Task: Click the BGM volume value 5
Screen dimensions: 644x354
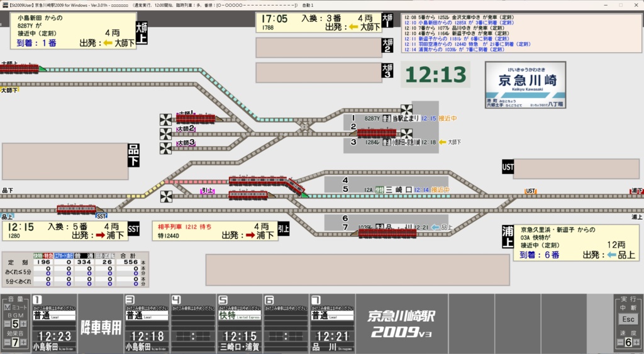Action: (x=15, y=324)
